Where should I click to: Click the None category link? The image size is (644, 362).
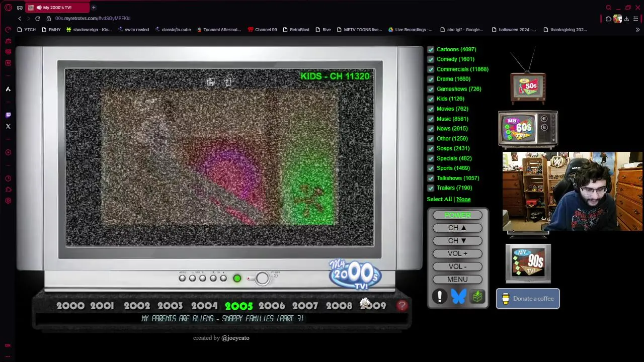[463, 199]
